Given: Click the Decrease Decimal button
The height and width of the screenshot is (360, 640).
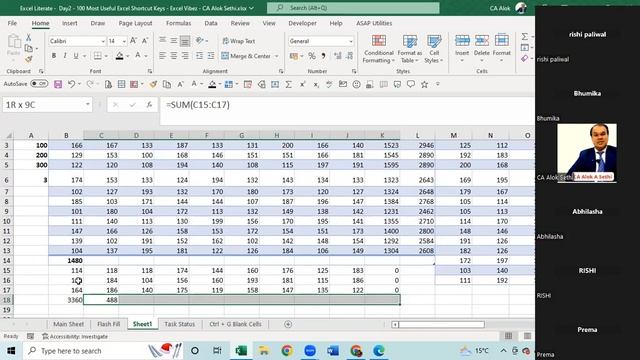Looking at the screenshot, I should coord(350,56).
